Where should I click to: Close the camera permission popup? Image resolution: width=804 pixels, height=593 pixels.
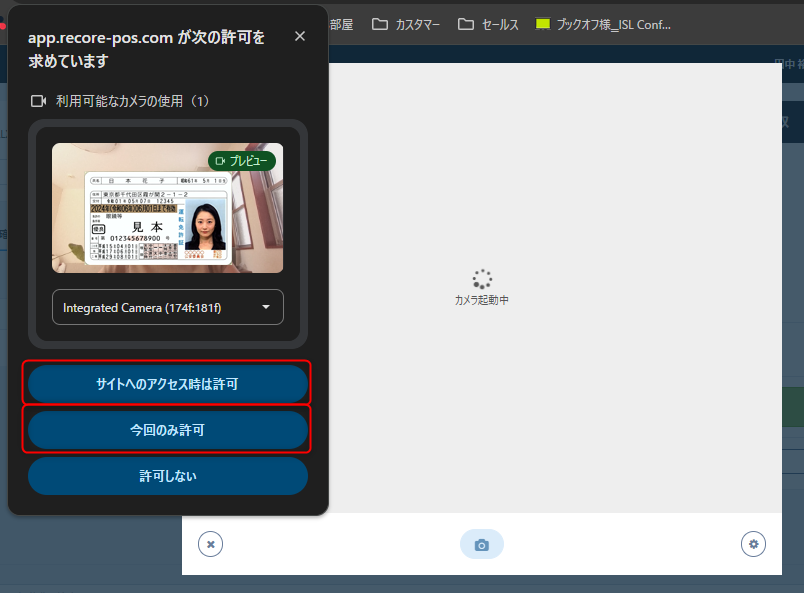(300, 36)
